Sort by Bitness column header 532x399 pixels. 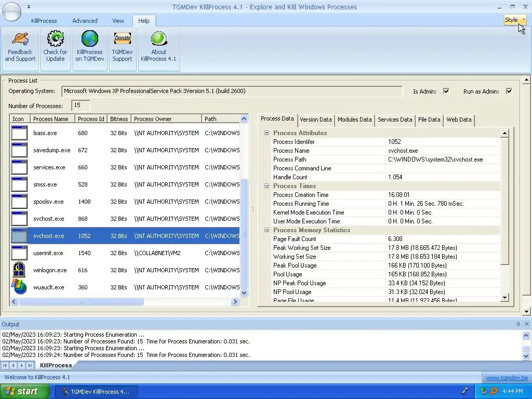coord(119,119)
